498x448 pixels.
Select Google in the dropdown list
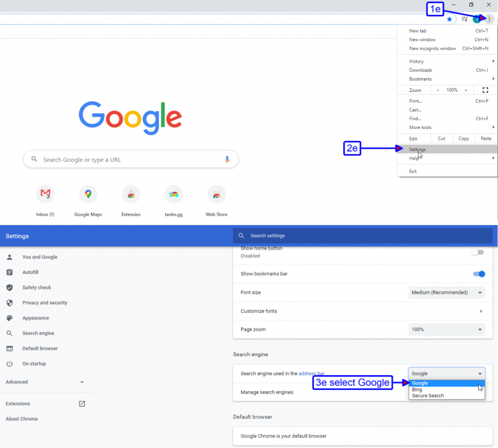447,383
